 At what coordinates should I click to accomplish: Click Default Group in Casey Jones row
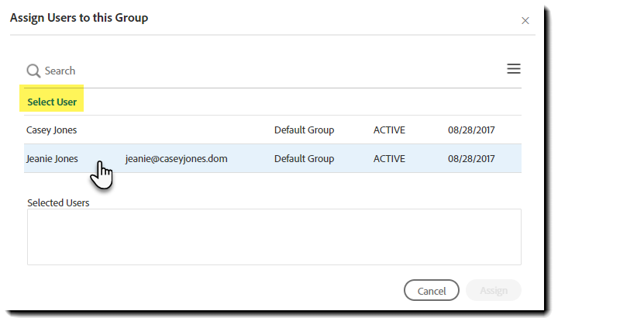304,130
